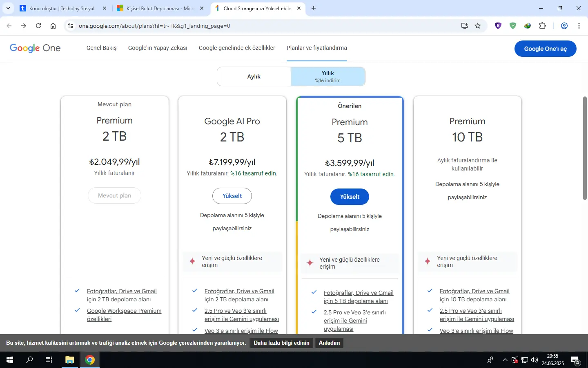This screenshot has height=368, width=588.
Task: Click the install app icon in address bar
Action: (x=465, y=26)
